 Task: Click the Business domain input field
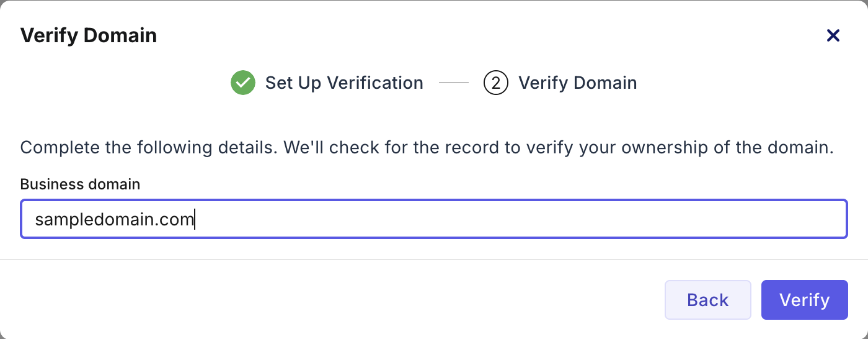[x=434, y=219]
